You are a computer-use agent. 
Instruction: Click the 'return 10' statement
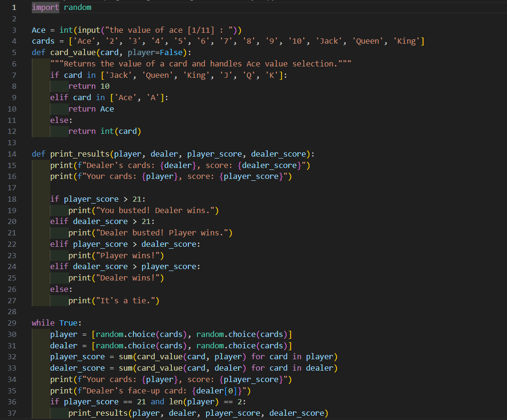pos(89,86)
